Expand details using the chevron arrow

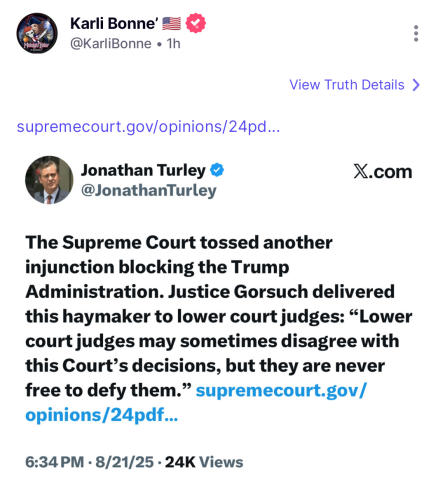pyautogui.click(x=416, y=85)
